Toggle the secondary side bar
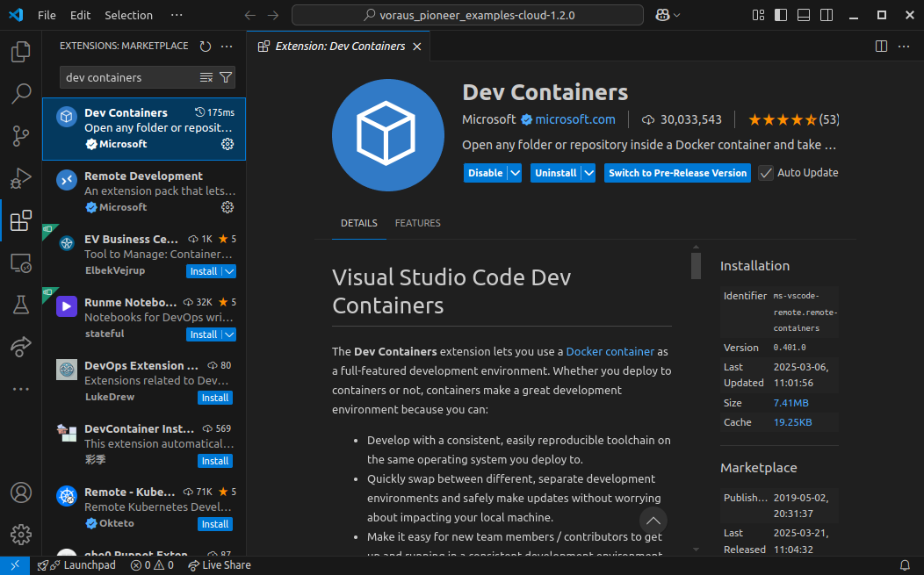Viewport: 924px width, 575px height. coord(827,15)
